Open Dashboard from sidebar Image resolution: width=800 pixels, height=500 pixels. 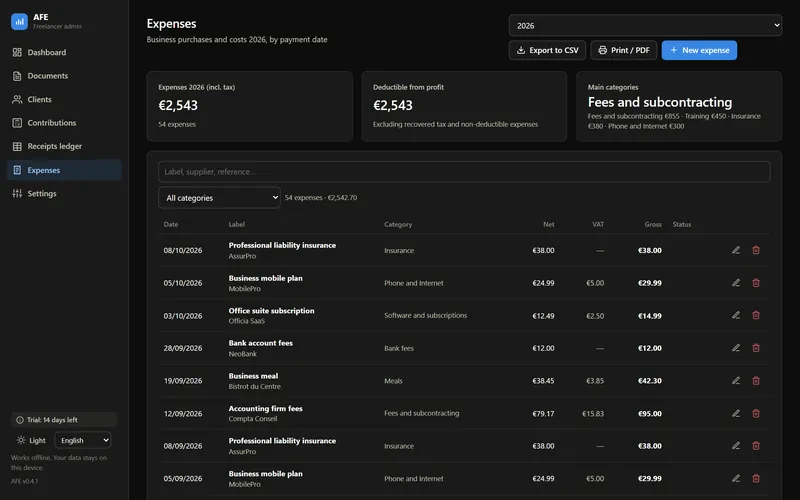[64, 52]
